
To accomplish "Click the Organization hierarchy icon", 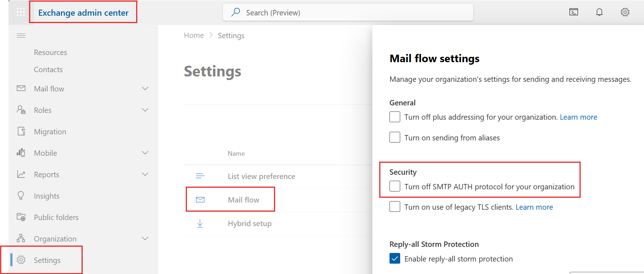I will 21,238.
